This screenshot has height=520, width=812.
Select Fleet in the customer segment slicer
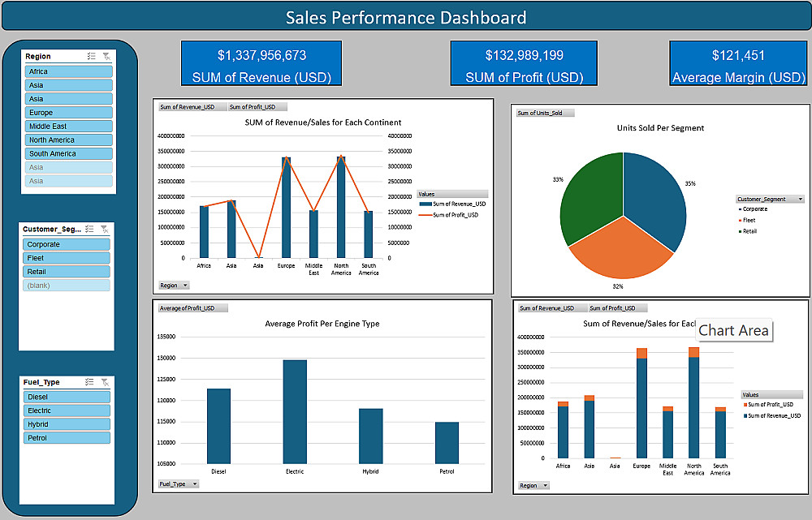pos(67,258)
